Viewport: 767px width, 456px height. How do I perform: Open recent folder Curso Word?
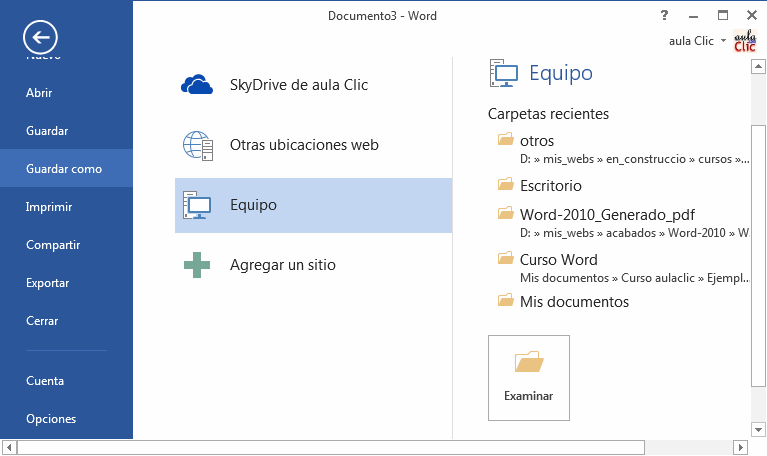click(558, 259)
